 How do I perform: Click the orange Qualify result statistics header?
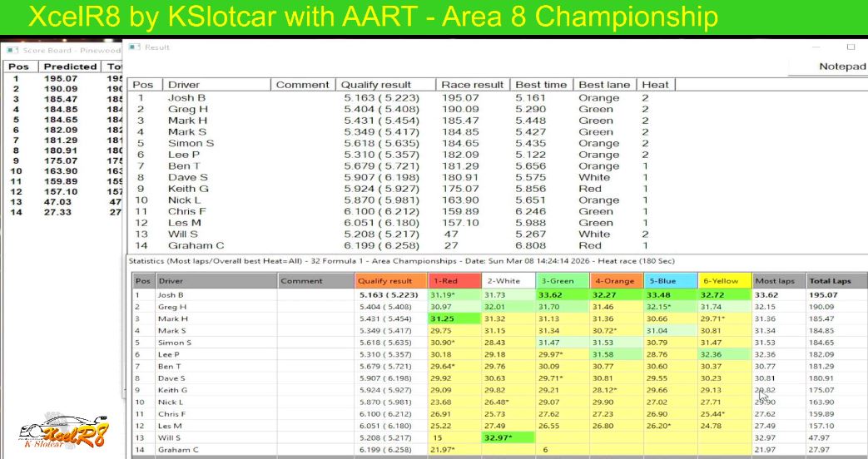tap(389, 281)
